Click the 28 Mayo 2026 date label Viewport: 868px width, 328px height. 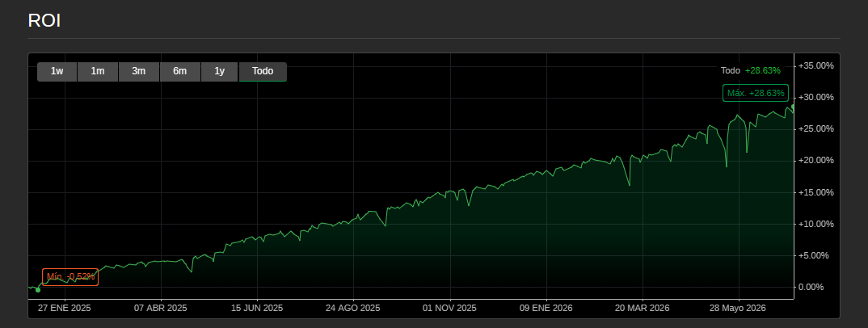(739, 308)
